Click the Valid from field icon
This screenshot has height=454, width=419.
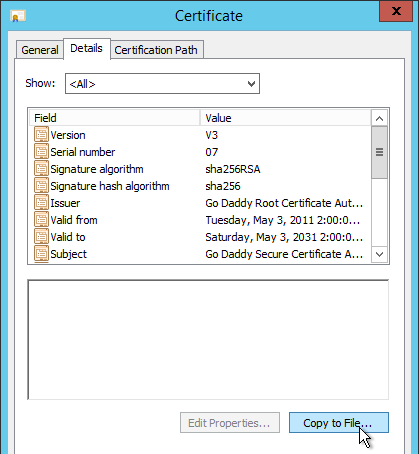tap(41, 220)
